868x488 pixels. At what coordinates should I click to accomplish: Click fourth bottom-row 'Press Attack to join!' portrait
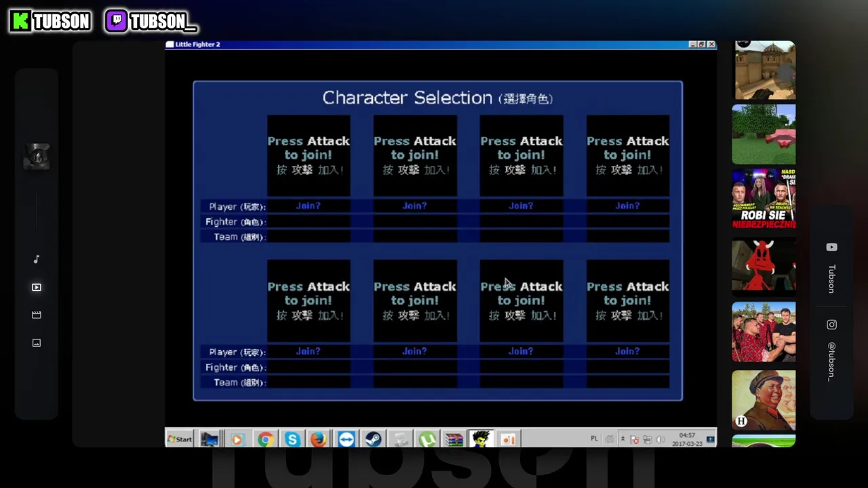click(628, 301)
